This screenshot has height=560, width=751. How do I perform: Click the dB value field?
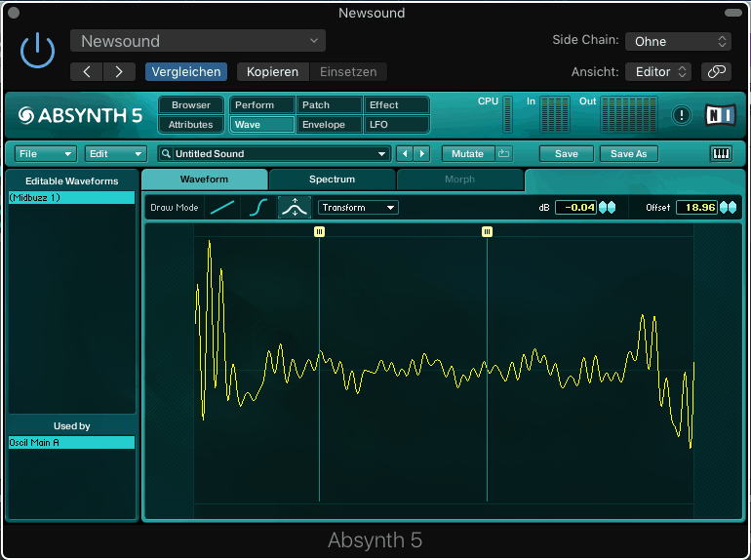tap(575, 208)
